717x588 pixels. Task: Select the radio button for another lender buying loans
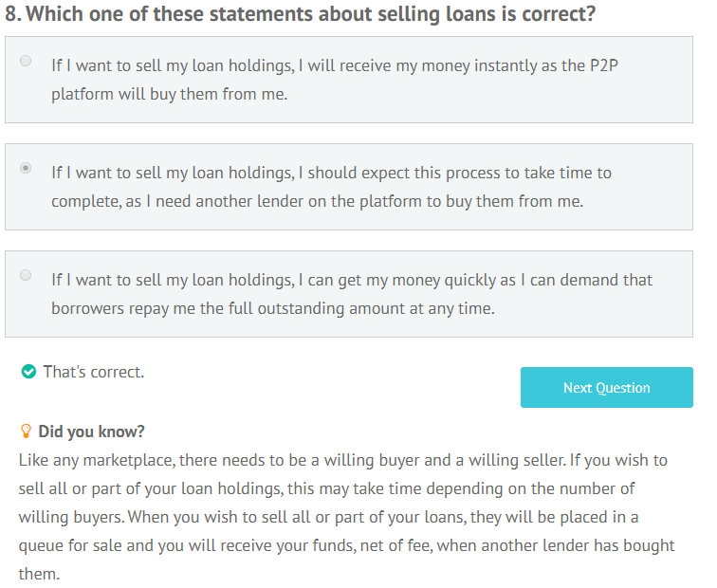(x=26, y=168)
